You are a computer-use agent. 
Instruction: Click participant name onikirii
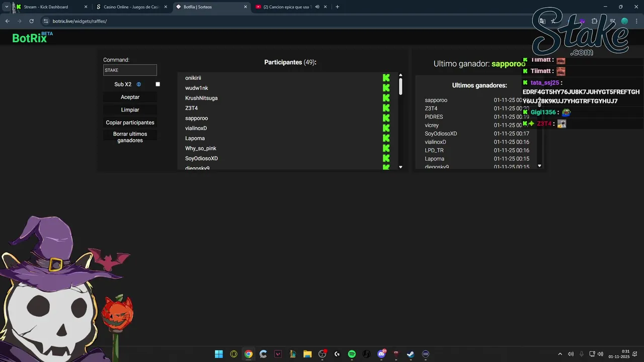point(193,78)
